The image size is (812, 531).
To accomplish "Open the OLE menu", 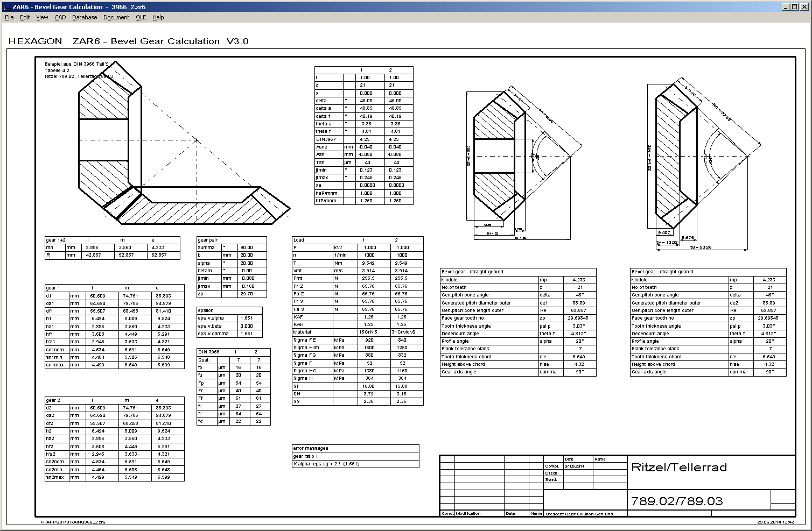I will coord(141,17).
